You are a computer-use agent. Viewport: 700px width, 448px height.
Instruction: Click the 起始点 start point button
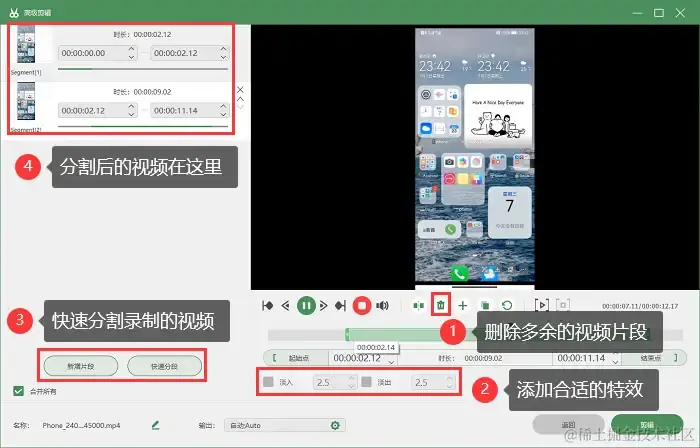296,358
